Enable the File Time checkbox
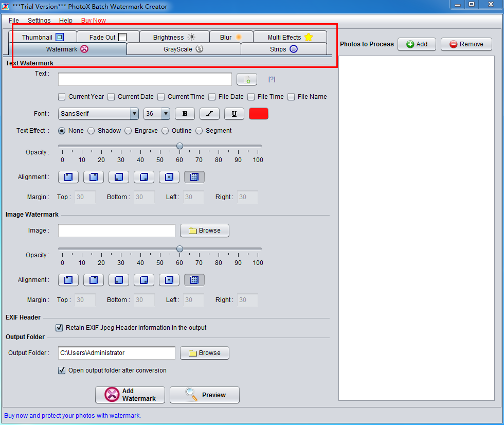 tap(251, 97)
